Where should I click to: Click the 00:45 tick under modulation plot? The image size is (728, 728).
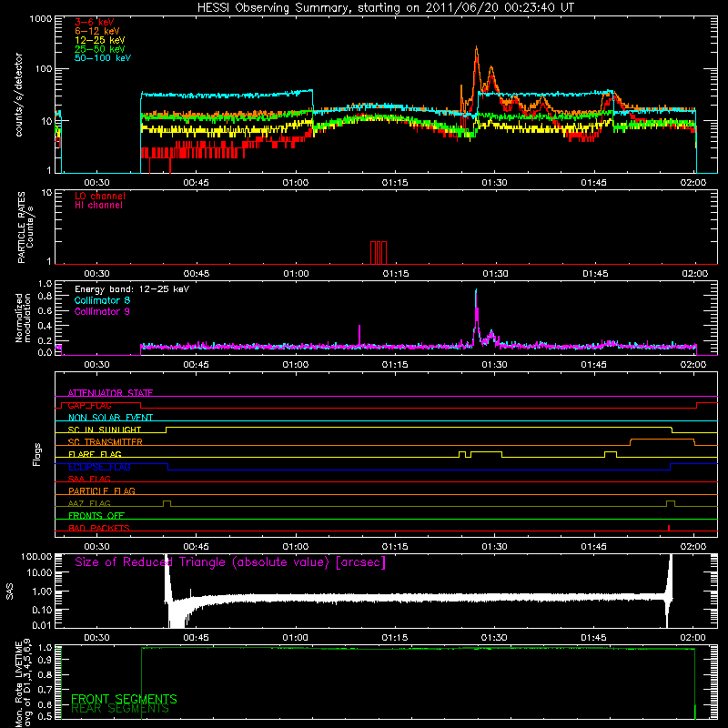196,365
